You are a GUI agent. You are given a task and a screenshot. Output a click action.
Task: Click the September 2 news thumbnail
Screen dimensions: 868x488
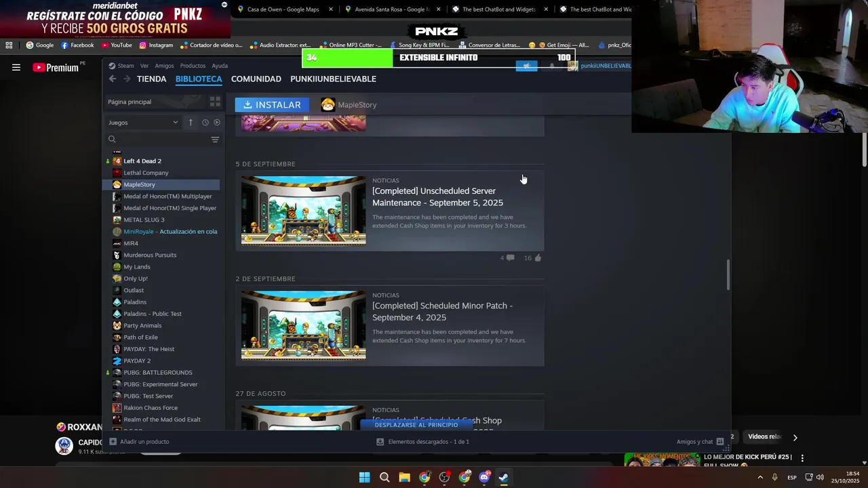coord(303,326)
